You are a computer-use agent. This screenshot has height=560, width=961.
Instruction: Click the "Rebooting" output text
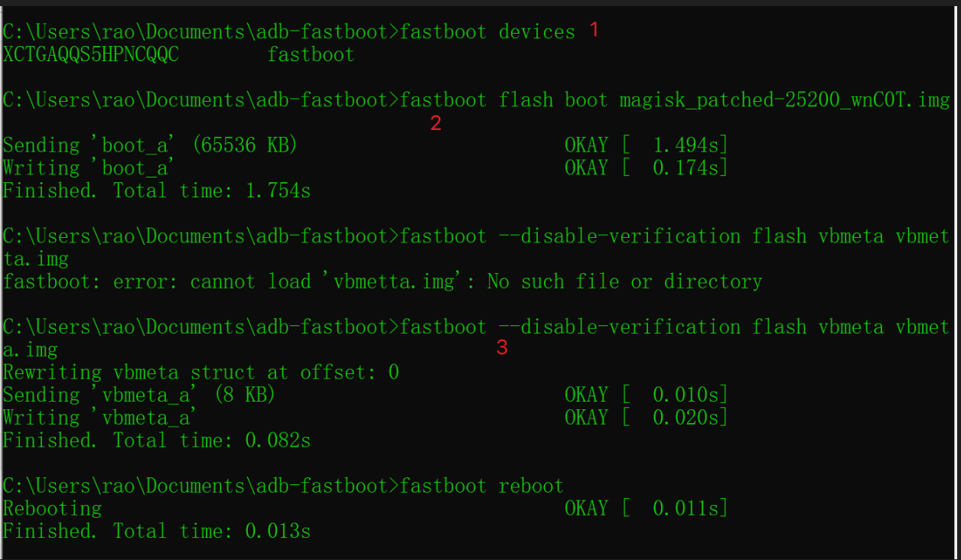(52, 509)
